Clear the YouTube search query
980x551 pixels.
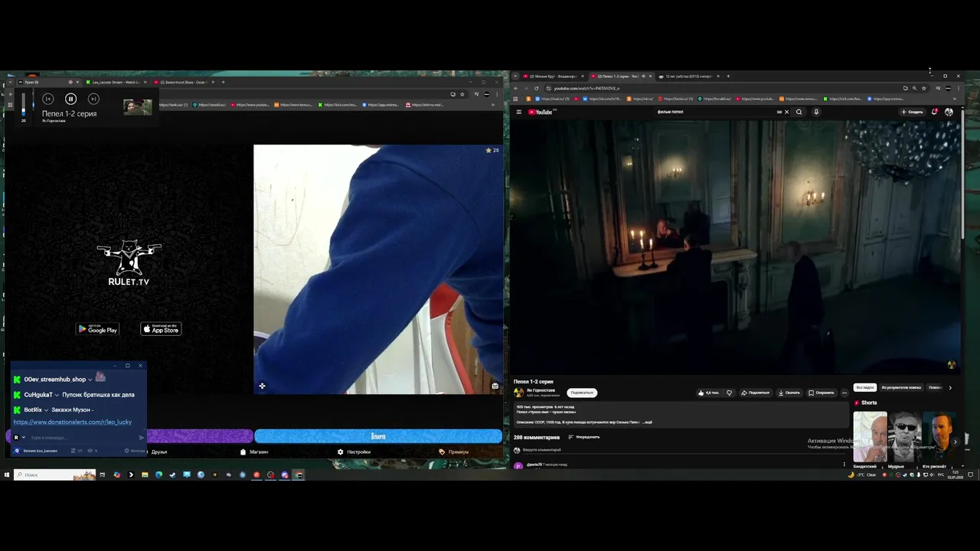tap(786, 112)
